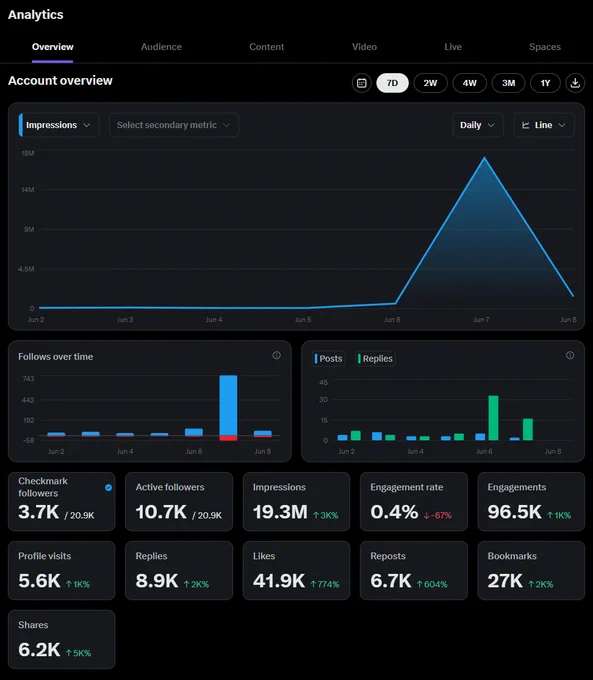Click the Analytics page title
Image resolution: width=593 pixels, height=680 pixels.
36,15
